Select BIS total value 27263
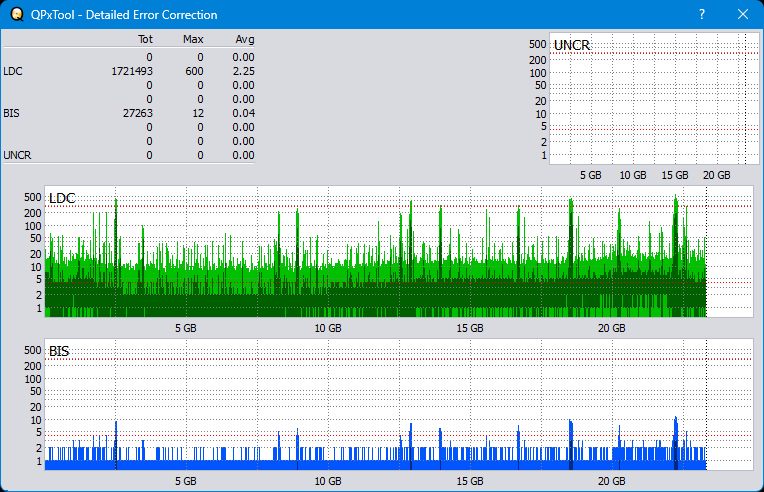The width and height of the screenshot is (764, 492). pos(138,113)
